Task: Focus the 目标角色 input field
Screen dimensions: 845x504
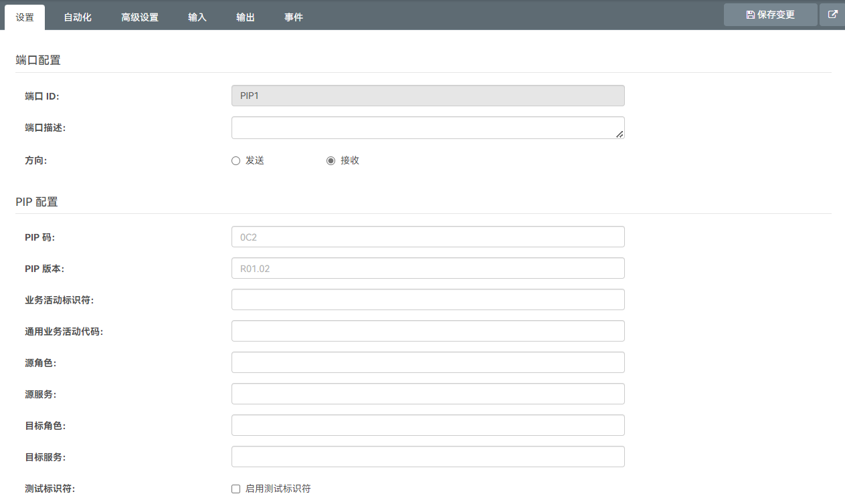Action: pos(428,425)
